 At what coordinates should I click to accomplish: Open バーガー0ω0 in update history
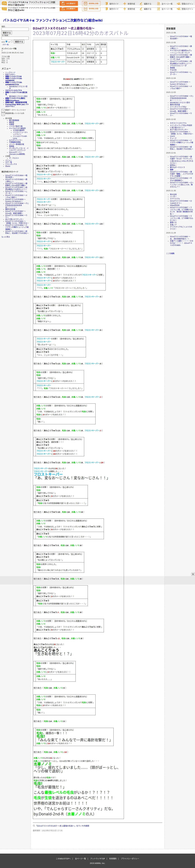click(175, 59)
